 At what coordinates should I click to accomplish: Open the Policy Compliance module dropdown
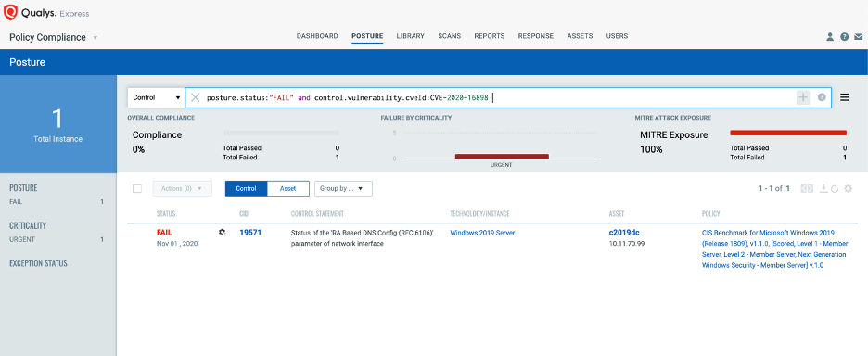click(54, 37)
